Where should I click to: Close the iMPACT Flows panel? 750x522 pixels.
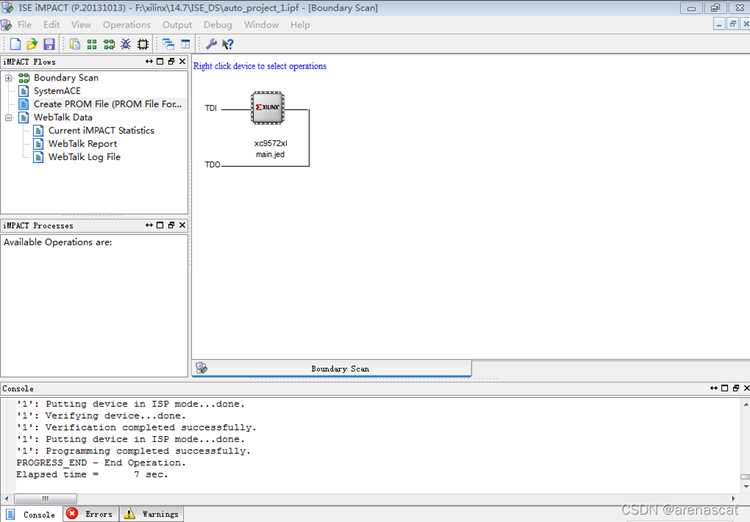tap(182, 61)
